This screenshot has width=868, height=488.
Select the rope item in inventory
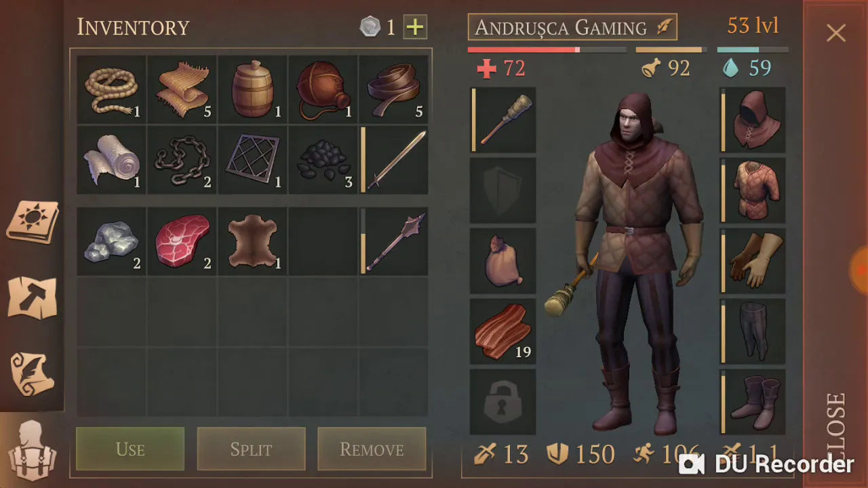tap(112, 89)
